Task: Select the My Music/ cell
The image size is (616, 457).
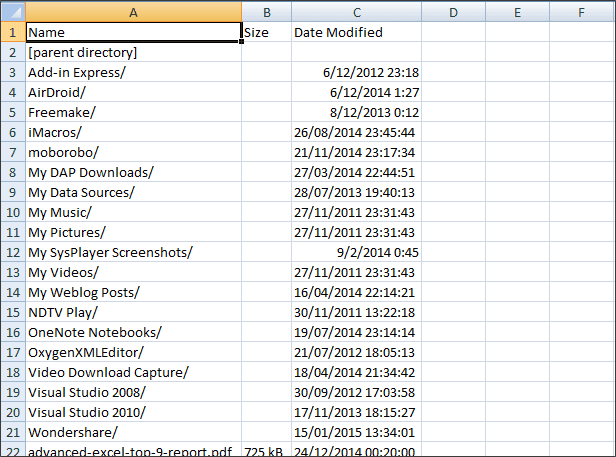Action: click(x=133, y=212)
